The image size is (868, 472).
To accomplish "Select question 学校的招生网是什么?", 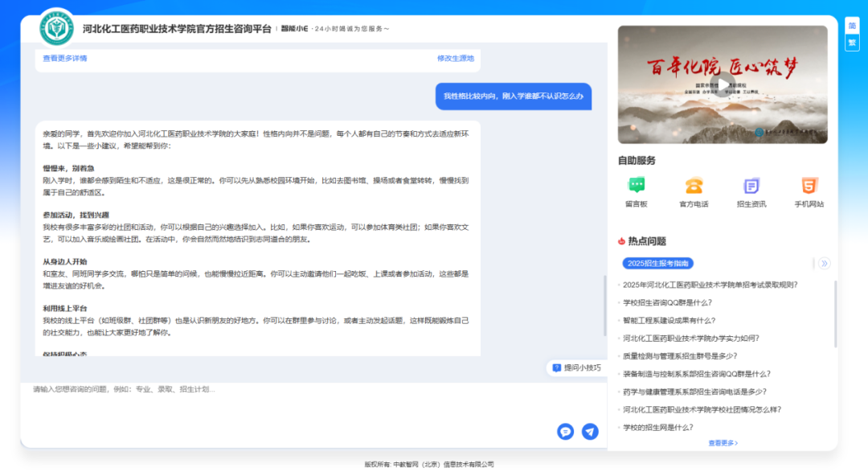I will click(x=657, y=427).
